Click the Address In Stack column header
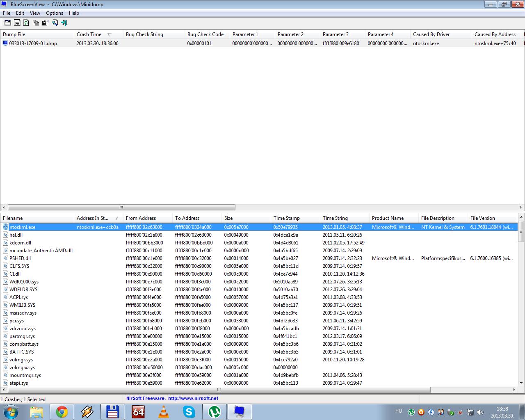This screenshot has height=420, width=525. (98, 218)
